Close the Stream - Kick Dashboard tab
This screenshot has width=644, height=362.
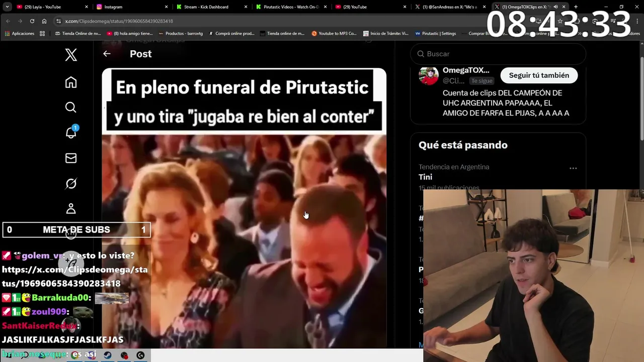246,7
